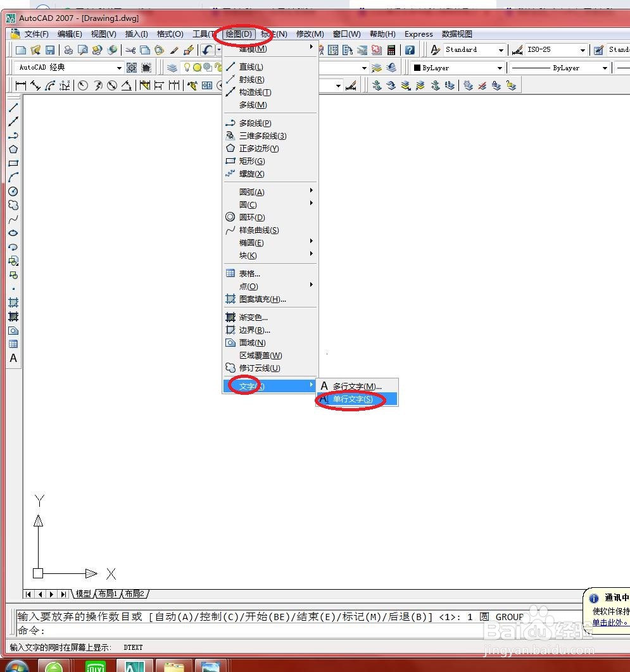This screenshot has height=672, width=630.
Task: Open the 文件(F) menu
Action: coord(37,34)
